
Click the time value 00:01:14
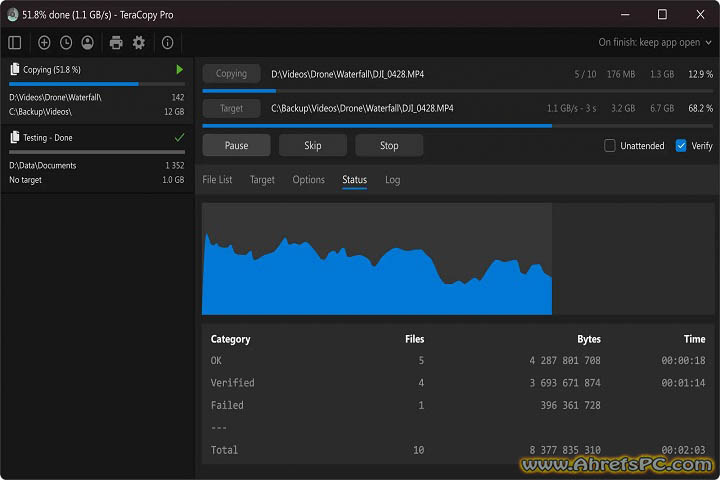tap(683, 383)
